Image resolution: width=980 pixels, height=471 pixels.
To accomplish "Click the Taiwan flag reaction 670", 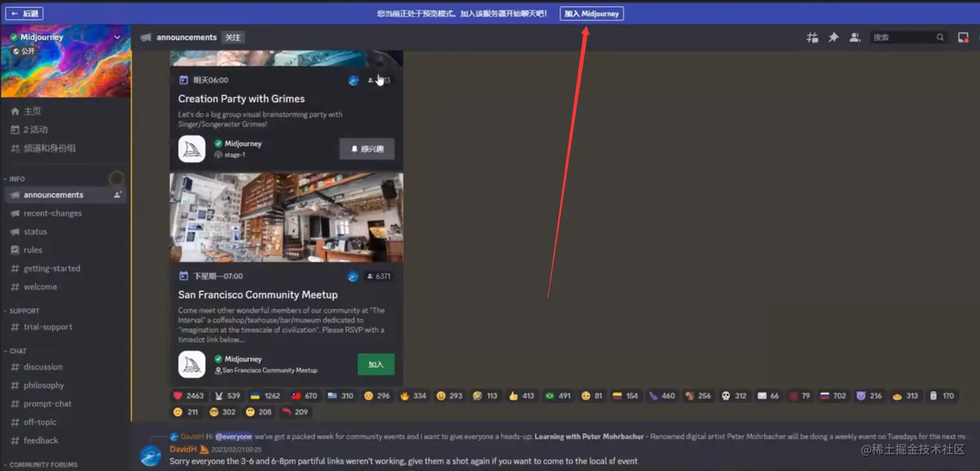I will 304,396.
